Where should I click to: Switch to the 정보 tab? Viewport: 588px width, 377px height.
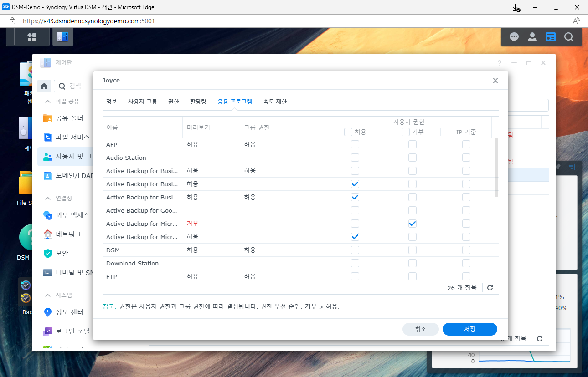point(112,102)
